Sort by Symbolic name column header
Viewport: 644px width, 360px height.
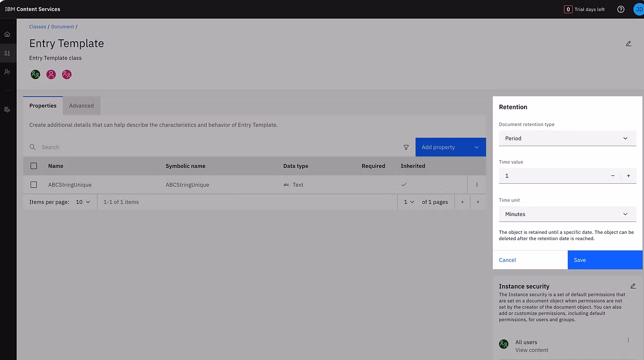[x=185, y=166]
